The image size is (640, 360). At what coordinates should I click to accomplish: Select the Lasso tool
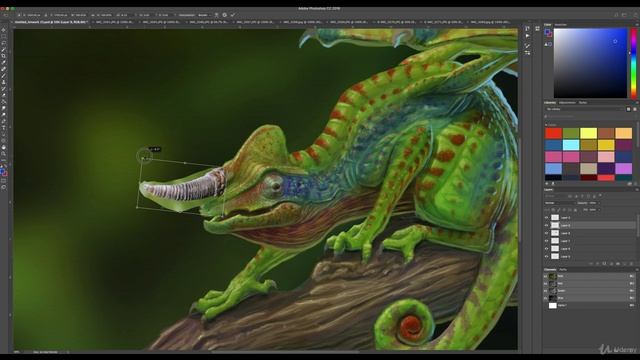[x=4, y=43]
